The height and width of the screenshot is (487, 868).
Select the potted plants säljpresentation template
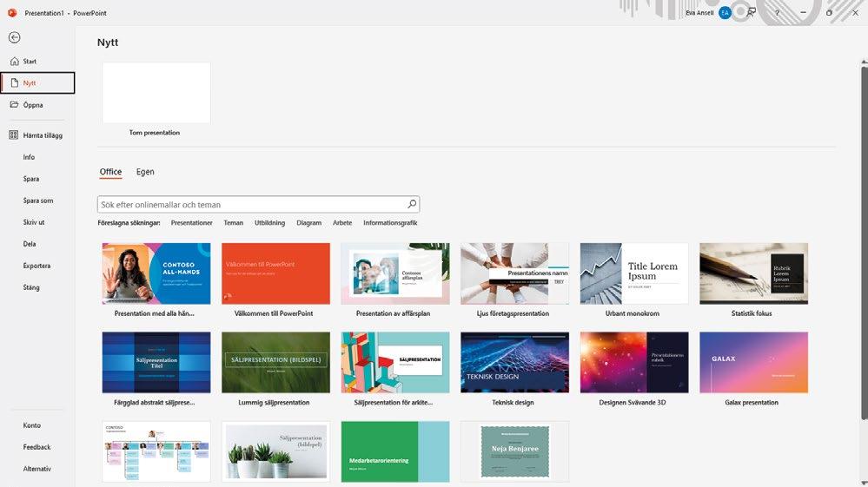tap(275, 451)
